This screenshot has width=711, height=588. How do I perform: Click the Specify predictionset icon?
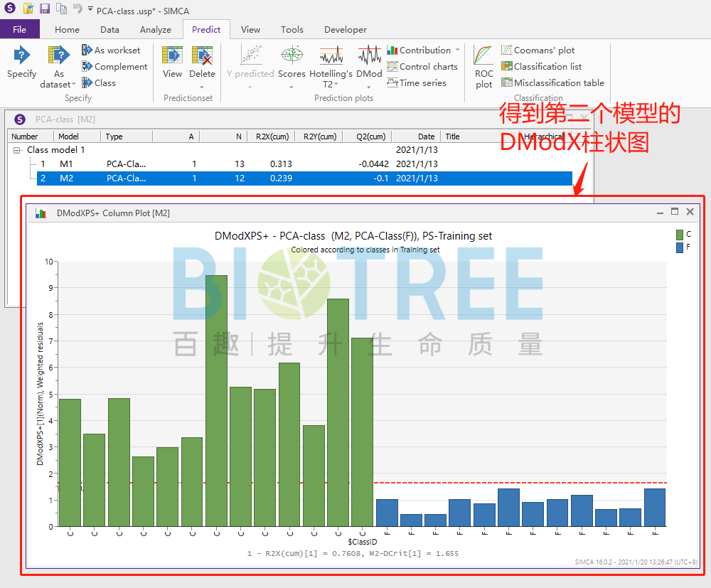[x=21, y=64]
